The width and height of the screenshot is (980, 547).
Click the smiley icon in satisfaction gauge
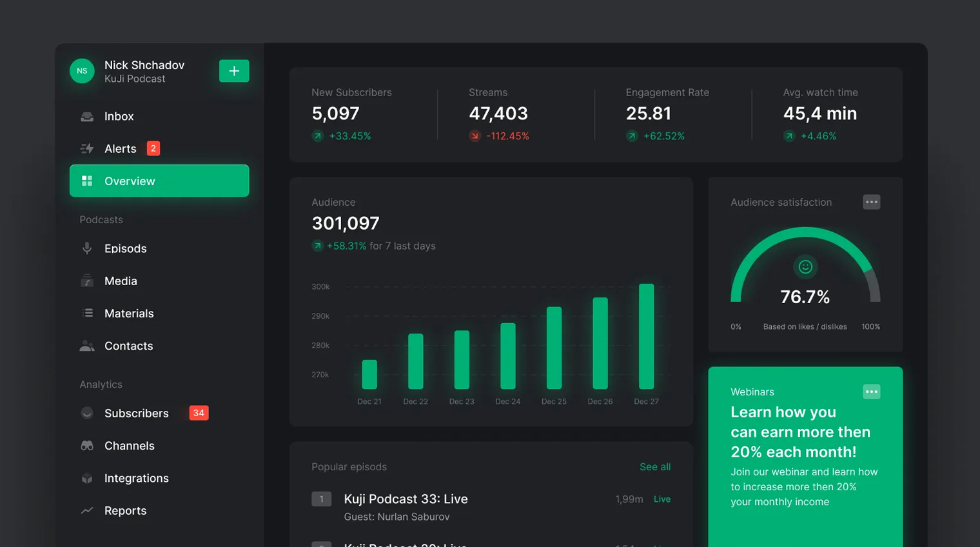tap(805, 266)
